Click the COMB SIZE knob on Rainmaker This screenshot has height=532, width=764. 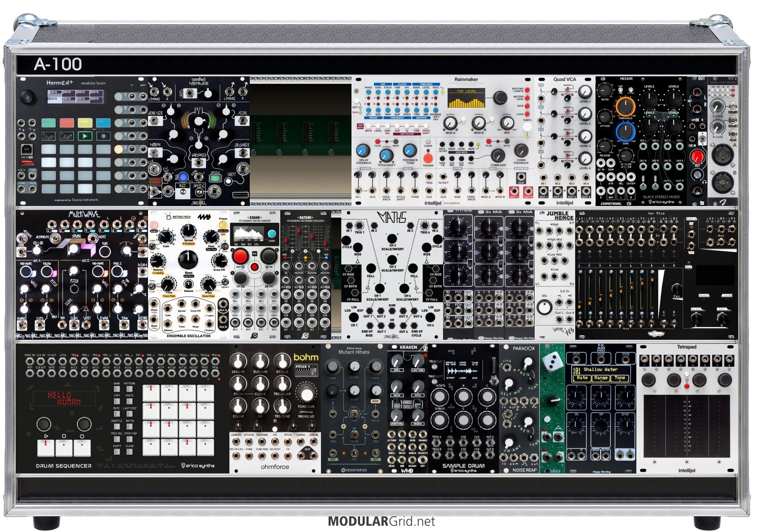coord(497,155)
